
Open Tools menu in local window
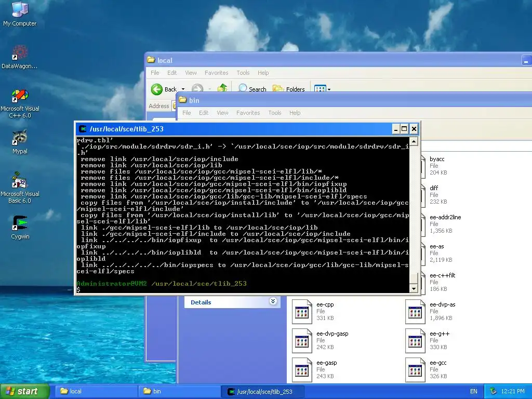243,73
